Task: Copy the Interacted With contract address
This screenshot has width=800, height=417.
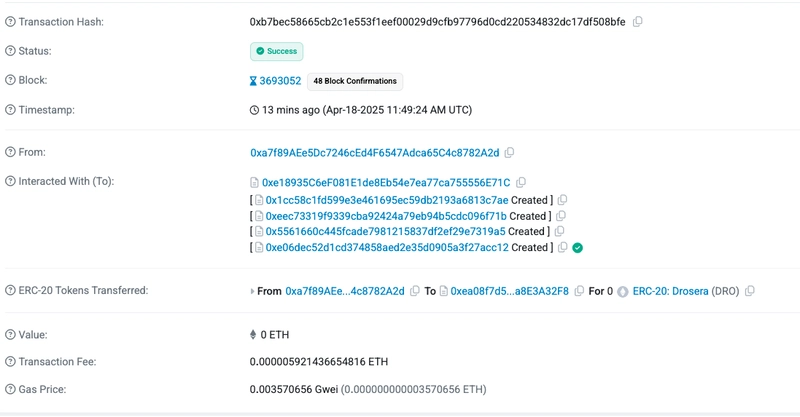Action: (521, 182)
